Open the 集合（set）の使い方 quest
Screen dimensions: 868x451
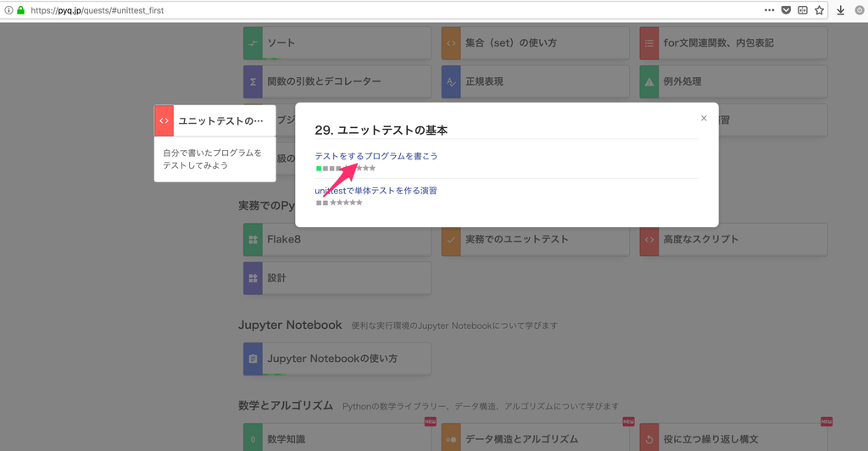coord(536,43)
